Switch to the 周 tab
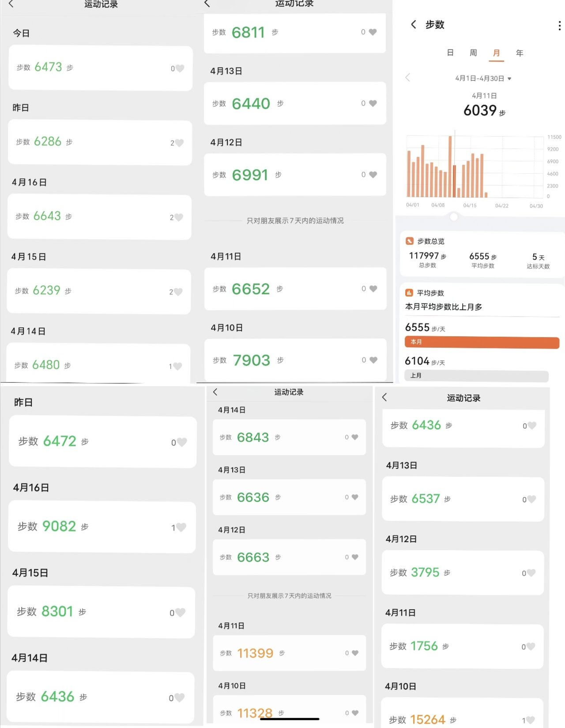Viewport: 565px width, 728px height. click(x=473, y=53)
